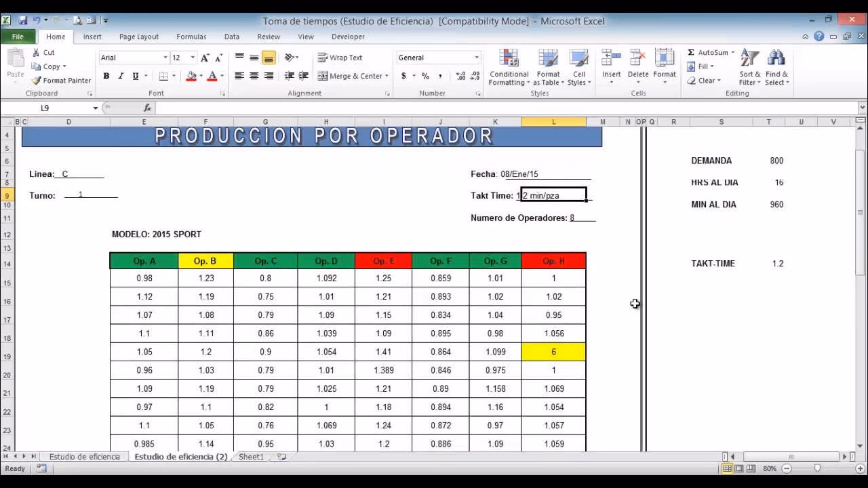This screenshot has height=488, width=868.
Task: Click the AutoSum sigma icon
Action: coord(691,52)
